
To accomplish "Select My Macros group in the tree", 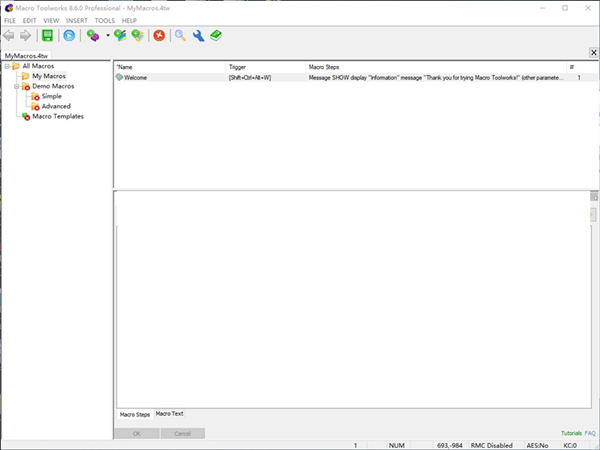I will 49,76.
